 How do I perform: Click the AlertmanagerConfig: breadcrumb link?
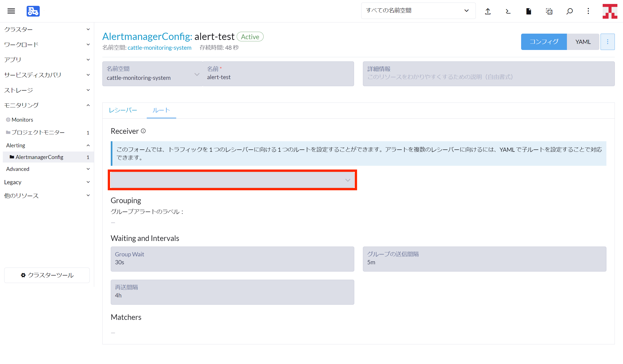(x=147, y=37)
